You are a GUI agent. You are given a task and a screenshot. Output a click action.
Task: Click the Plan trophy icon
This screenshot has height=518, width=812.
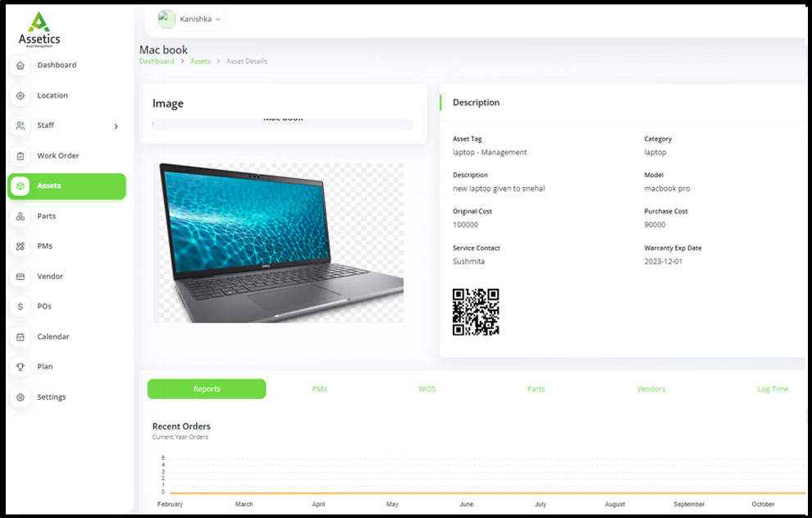pyautogui.click(x=21, y=367)
